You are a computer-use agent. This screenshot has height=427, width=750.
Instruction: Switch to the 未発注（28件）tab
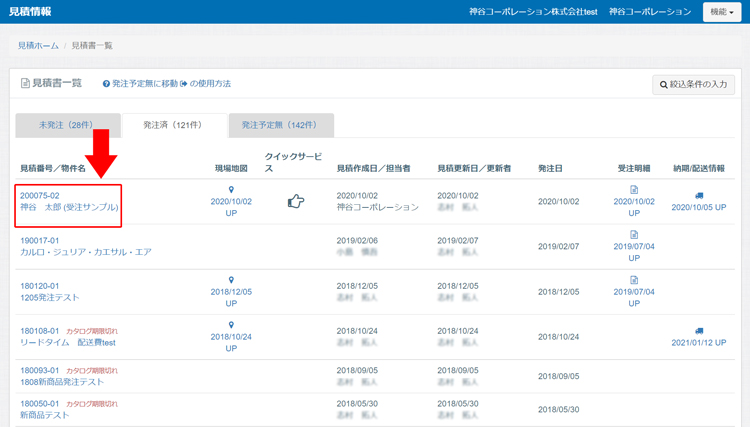[68, 125]
